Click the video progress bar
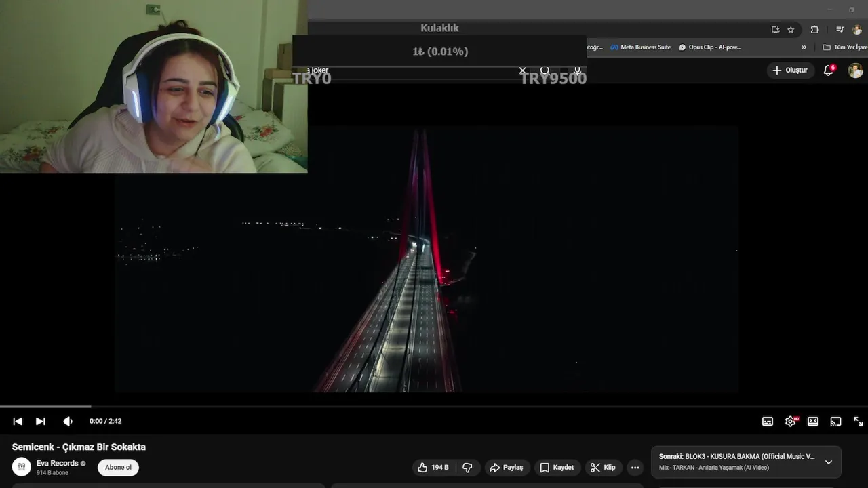 pos(434,407)
